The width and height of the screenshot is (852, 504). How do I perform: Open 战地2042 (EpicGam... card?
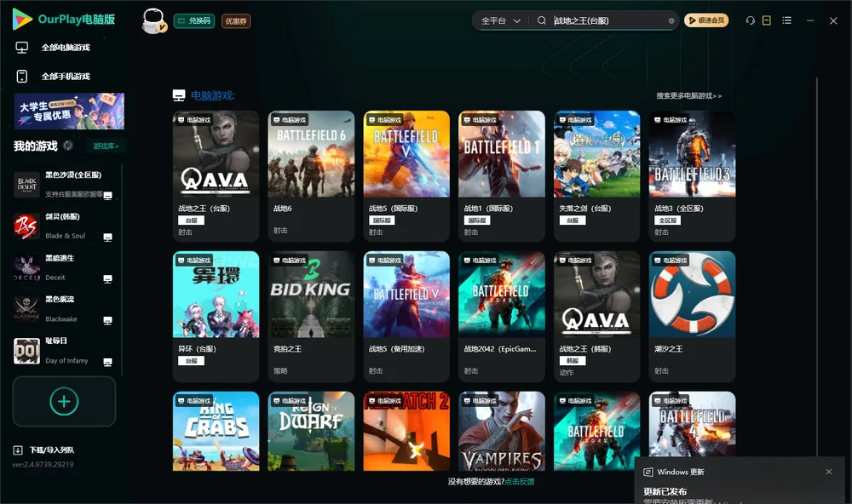coord(502,317)
